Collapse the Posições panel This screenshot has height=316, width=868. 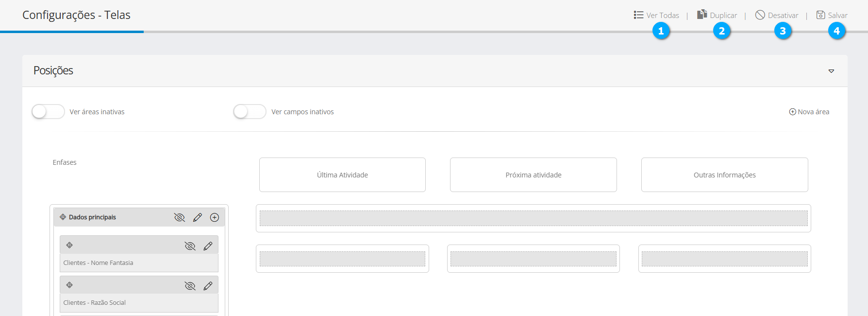pyautogui.click(x=831, y=71)
